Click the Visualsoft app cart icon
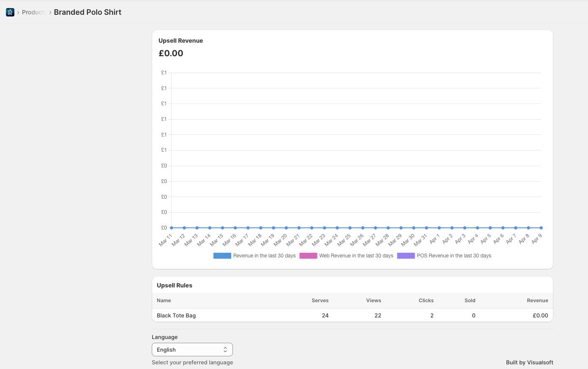Image resolution: width=588 pixels, height=369 pixels. pyautogui.click(x=10, y=12)
